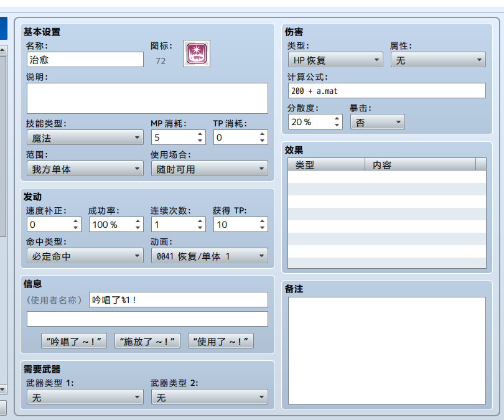Open the skill icon picker (icon 72)
Screen dimensions: 504x420
tap(197, 54)
